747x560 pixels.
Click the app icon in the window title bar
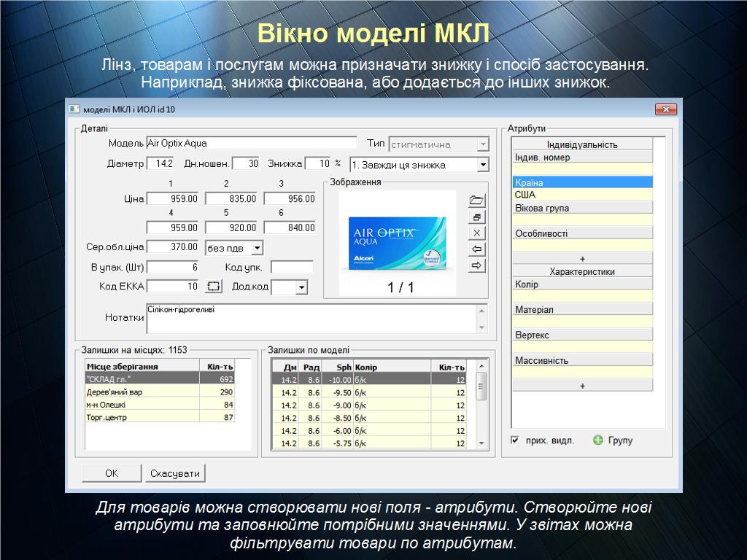pos(74,109)
